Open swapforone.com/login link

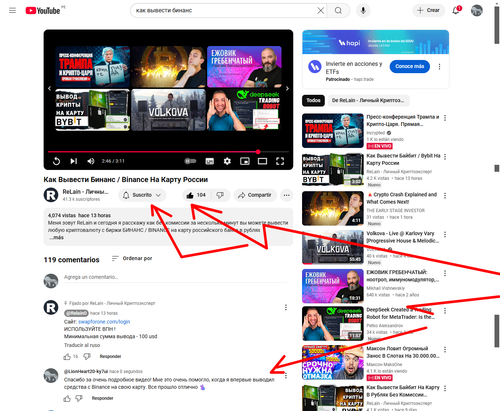104,322
